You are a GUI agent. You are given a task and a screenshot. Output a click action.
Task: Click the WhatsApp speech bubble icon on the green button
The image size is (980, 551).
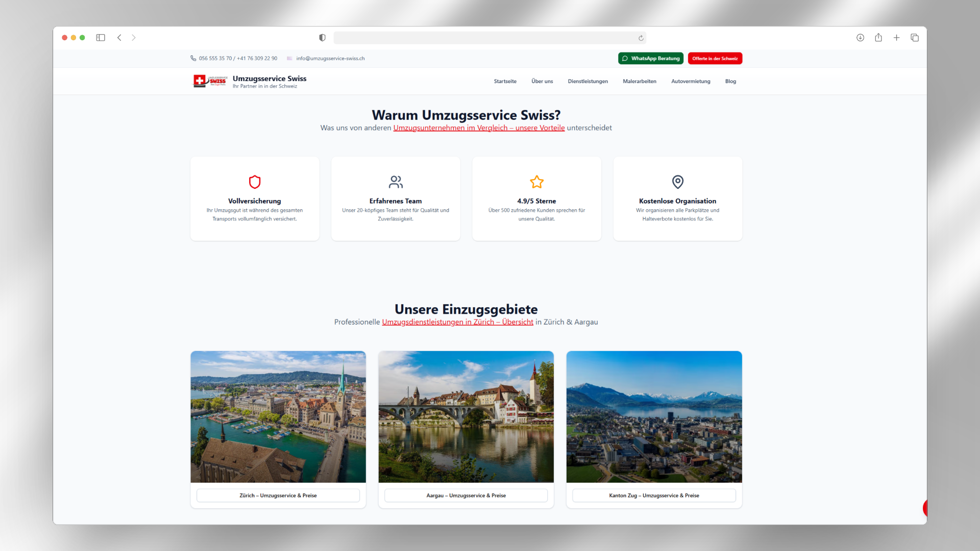tap(625, 58)
